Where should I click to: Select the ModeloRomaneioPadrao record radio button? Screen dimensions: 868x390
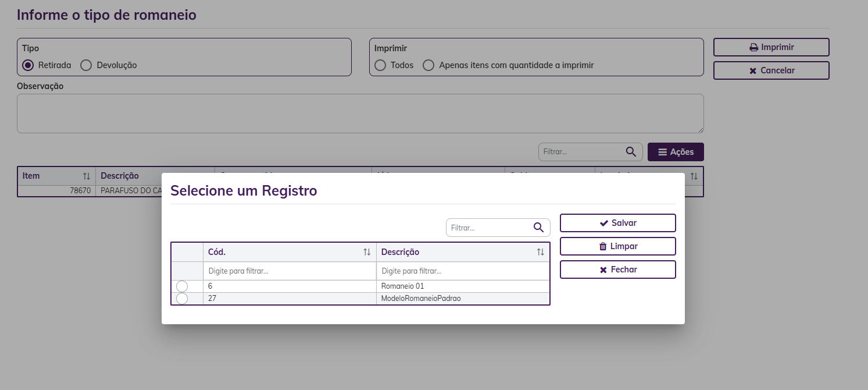pos(182,299)
